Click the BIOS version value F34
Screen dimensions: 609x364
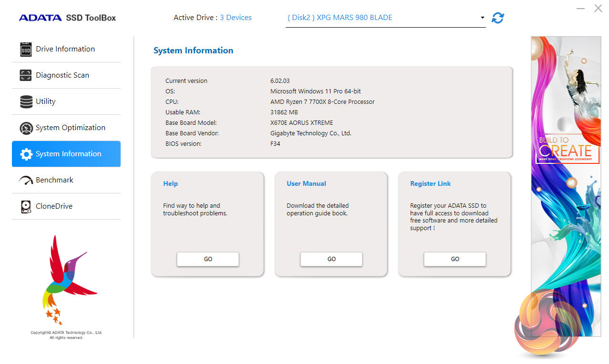point(275,144)
